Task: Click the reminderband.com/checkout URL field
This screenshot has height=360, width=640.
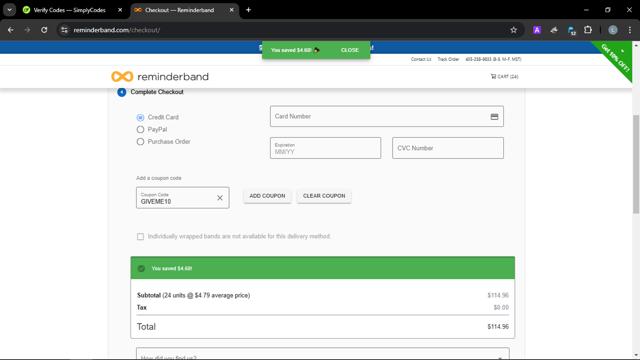Action: pos(117,30)
